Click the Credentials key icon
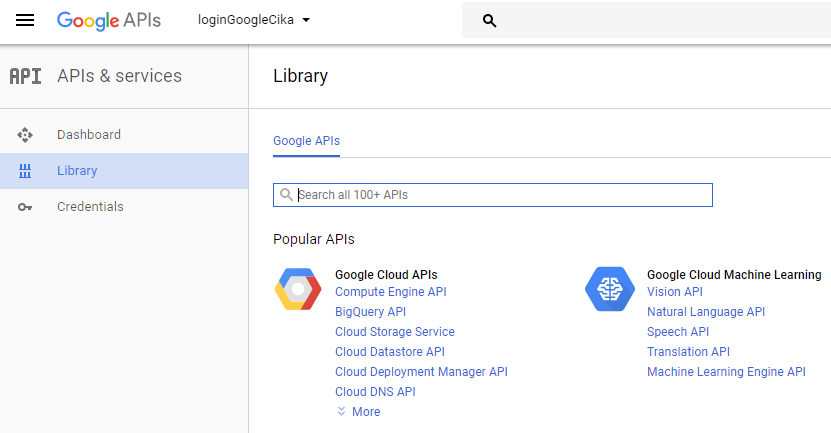This screenshot has width=831, height=433. [25, 207]
